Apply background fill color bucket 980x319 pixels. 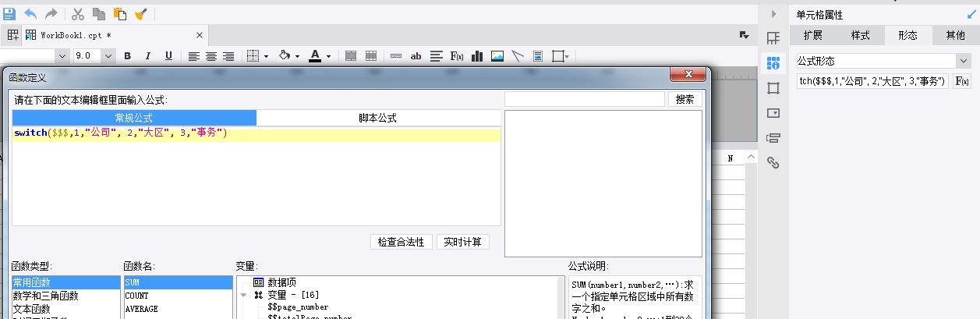point(285,56)
